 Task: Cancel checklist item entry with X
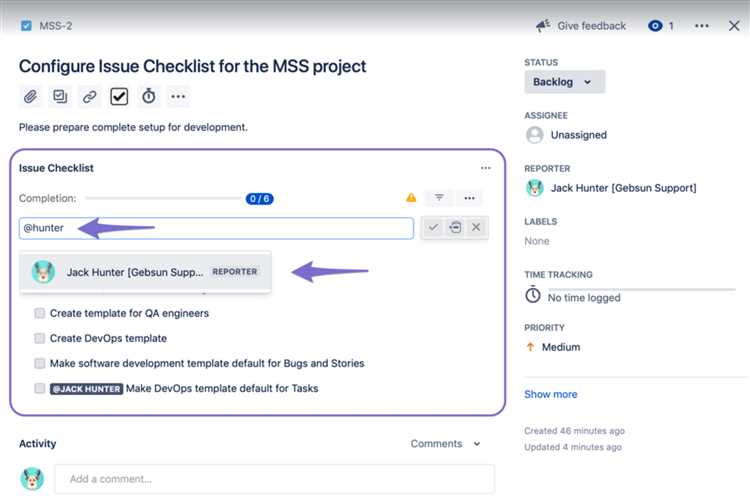476,227
